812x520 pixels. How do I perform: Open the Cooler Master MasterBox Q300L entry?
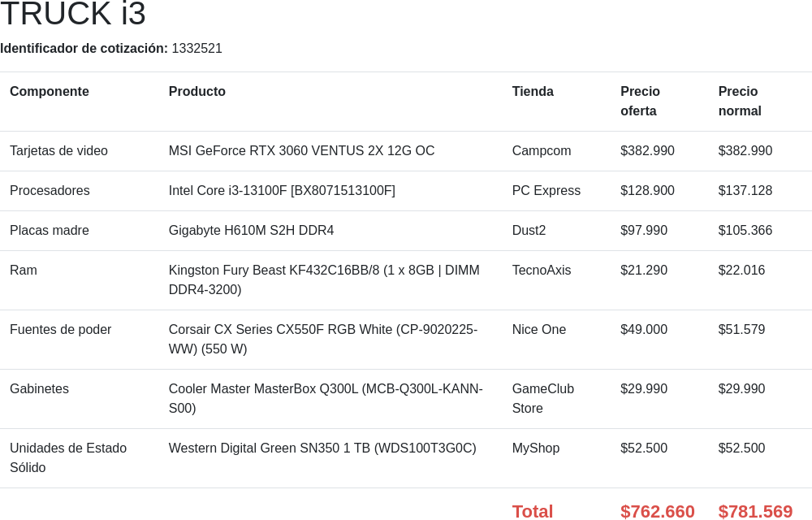[326, 398]
